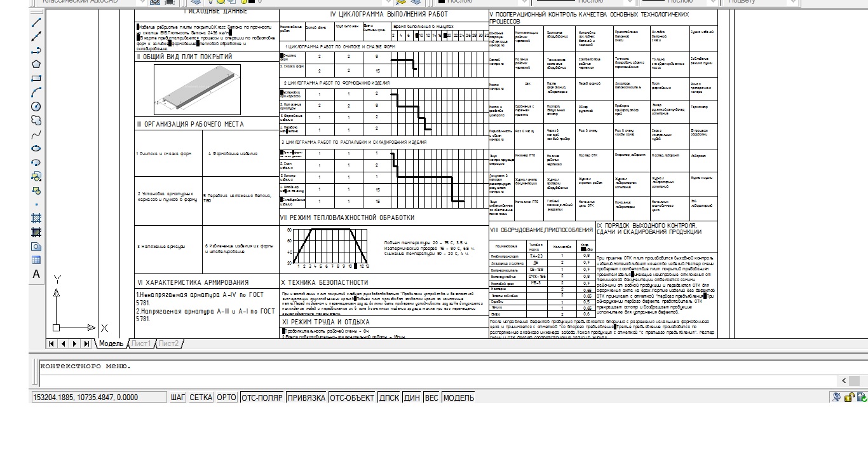
Task: Toggle ДИН dynamic input
Action: (412, 397)
